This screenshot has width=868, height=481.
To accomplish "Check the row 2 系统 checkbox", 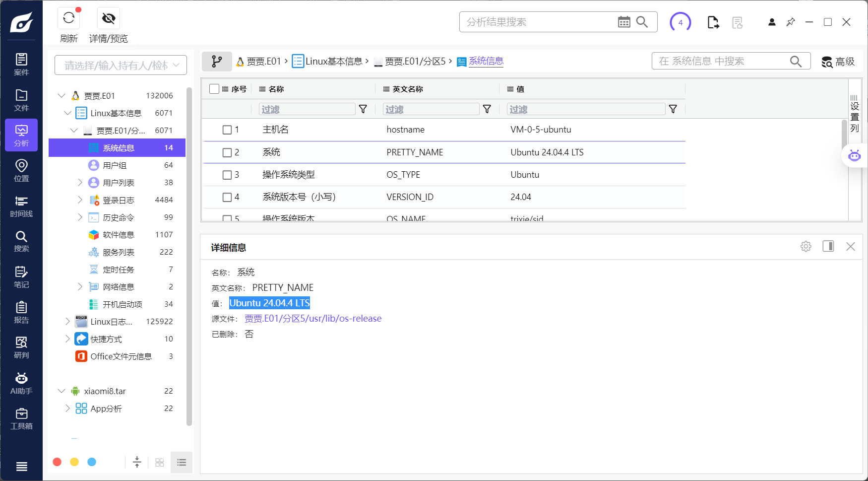I will click(x=227, y=152).
